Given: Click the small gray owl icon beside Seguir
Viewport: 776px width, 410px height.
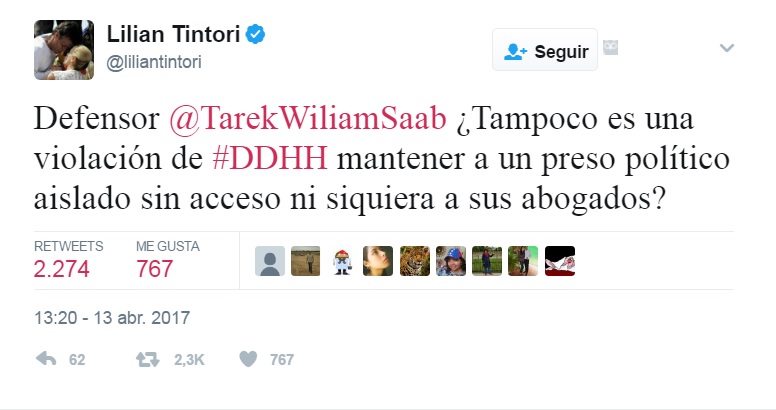Looking at the screenshot, I should tap(611, 48).
